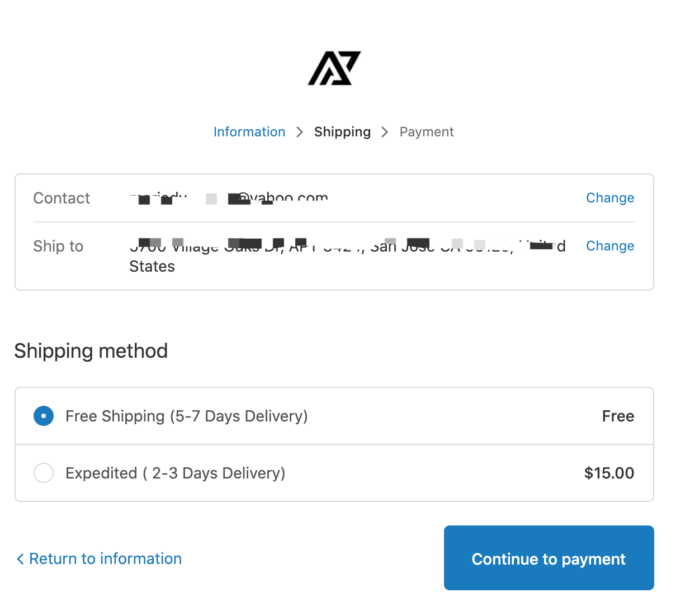690x616 pixels.
Task: Choose Expedited (2-3 Days Delivery) label
Action: click(176, 473)
